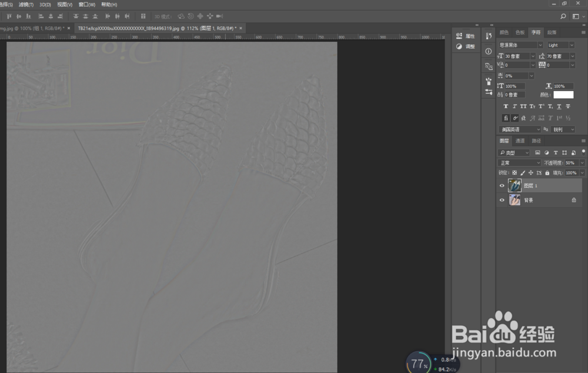Open the language dropdown 美国英语
Image resolution: width=588 pixels, height=373 pixels.
[x=520, y=129]
